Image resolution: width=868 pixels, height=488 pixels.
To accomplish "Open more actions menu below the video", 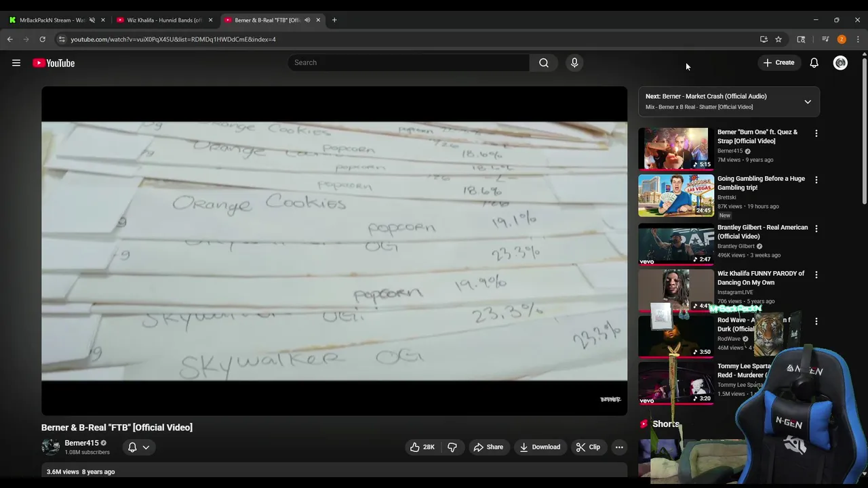I will click(x=619, y=447).
